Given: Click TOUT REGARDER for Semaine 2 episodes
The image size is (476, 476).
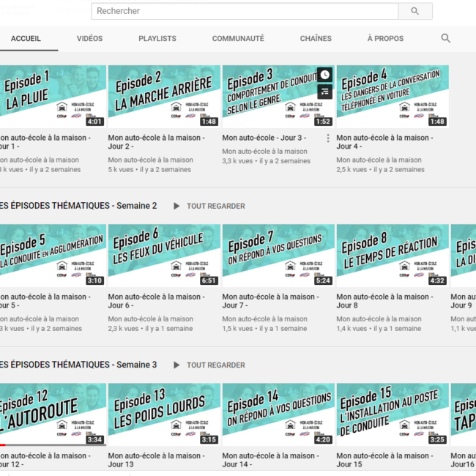Looking at the screenshot, I should (215, 206).
